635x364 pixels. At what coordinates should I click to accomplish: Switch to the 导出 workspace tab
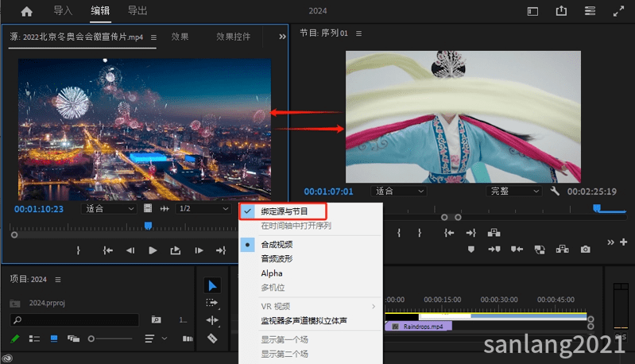137,10
